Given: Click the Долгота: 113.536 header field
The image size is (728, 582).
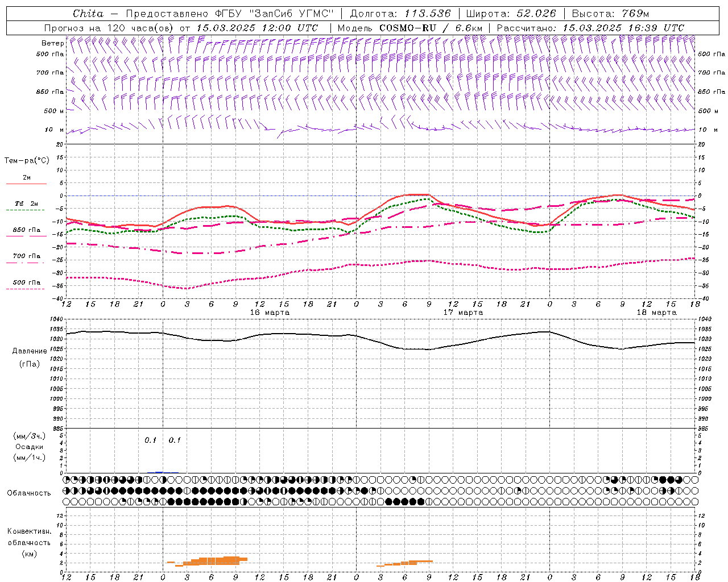Looking at the screenshot, I should coord(400,14).
